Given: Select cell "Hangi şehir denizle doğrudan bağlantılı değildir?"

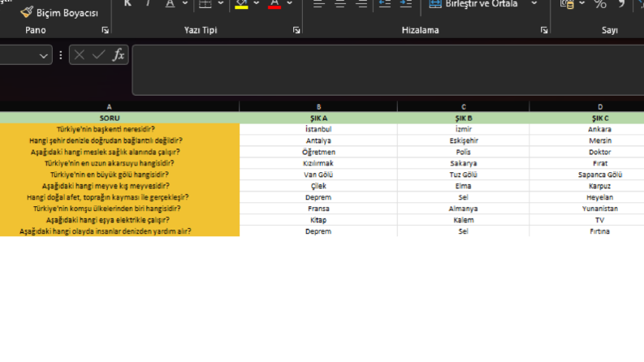Looking at the screenshot, I should pos(119,140).
